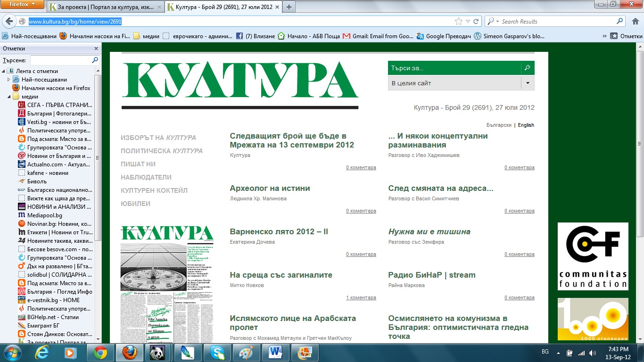Click the back navigation arrow
This screenshot has width=644, height=362.
coord(9,21)
